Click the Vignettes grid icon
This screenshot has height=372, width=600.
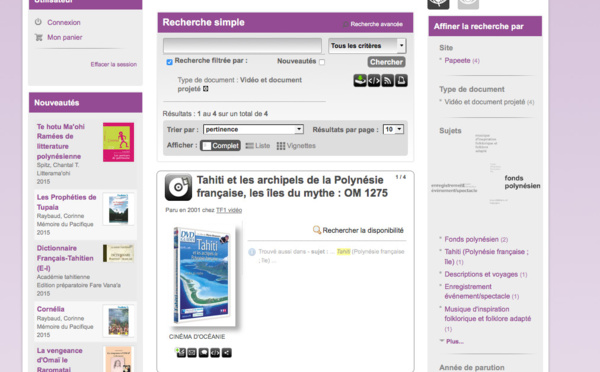coord(281,146)
